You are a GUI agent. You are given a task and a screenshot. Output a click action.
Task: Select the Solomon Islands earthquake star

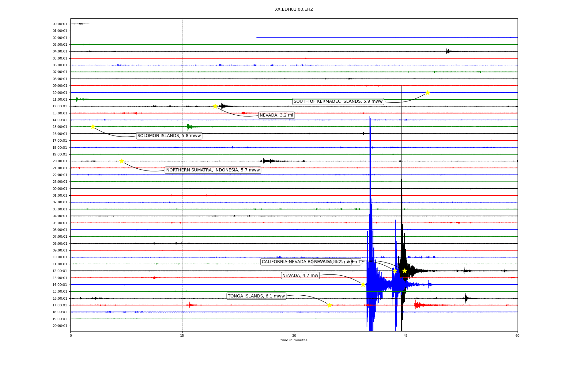93,127
